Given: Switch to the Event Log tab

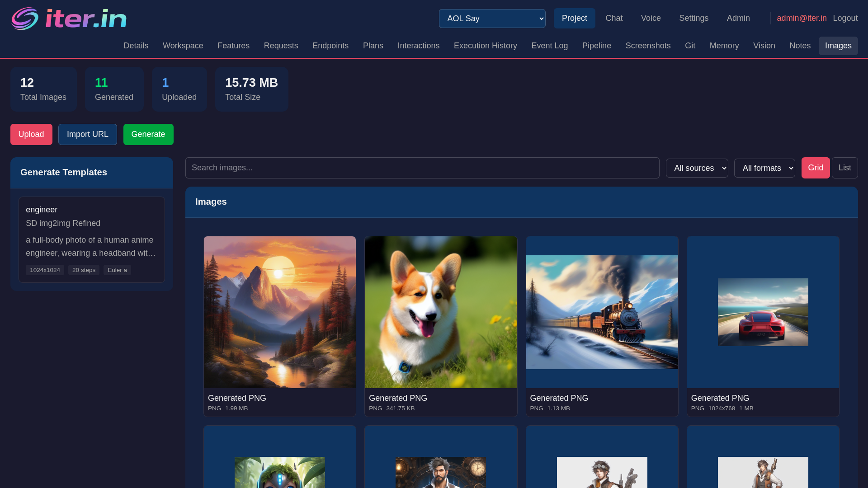Looking at the screenshot, I should click(x=549, y=46).
